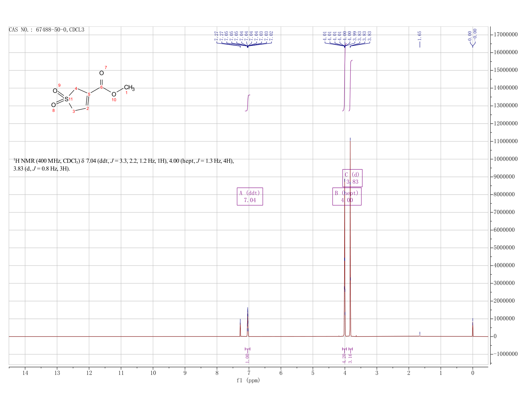
Task: Click the f1 (ppm) axis title
Action: click(248, 380)
